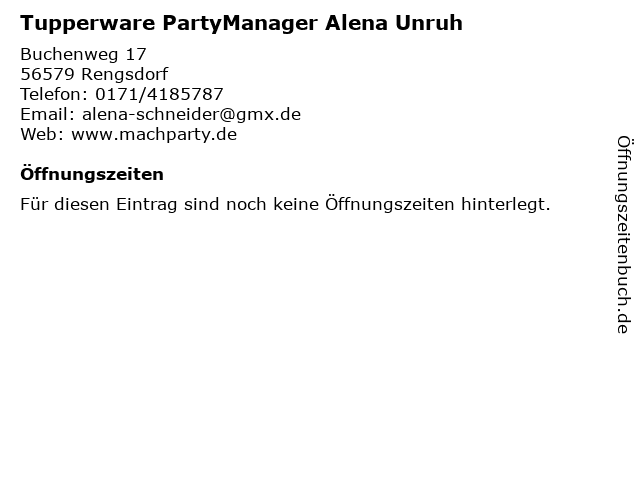
Task: Click the name Alena Unruh in the title
Action: coord(394,22)
